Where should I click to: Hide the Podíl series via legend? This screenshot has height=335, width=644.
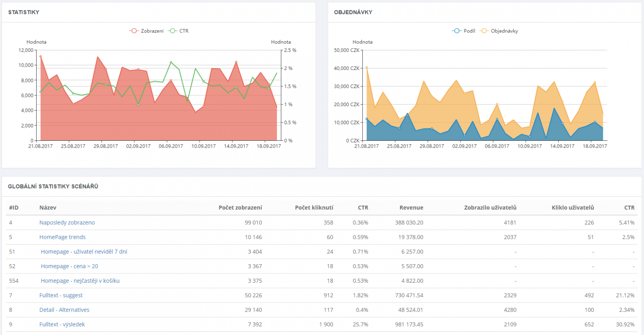pyautogui.click(x=464, y=31)
